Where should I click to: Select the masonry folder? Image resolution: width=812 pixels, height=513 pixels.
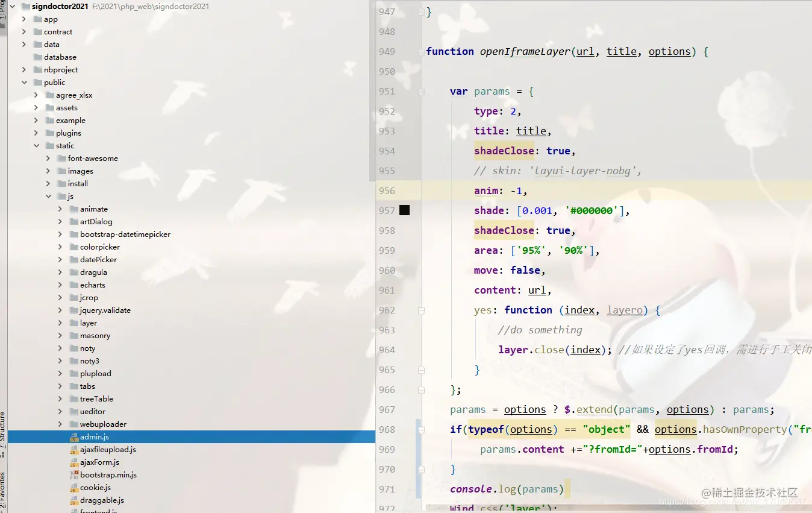[x=95, y=336]
